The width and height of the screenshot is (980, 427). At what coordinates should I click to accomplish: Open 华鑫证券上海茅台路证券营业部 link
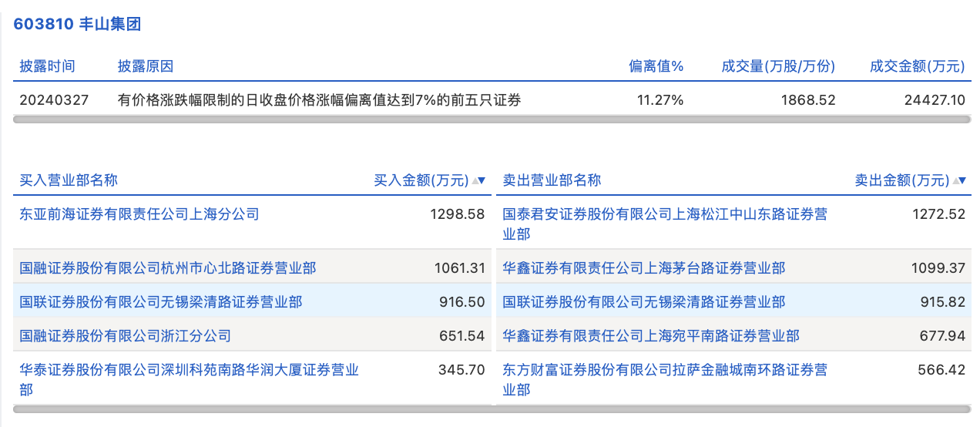coord(644,268)
